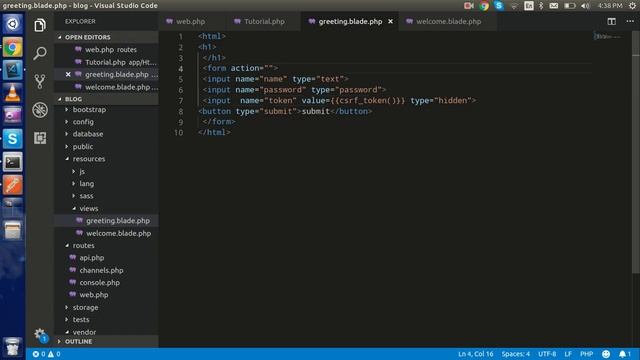
Task: Click the Visual Studio Code dock icon
Action: coord(13,70)
